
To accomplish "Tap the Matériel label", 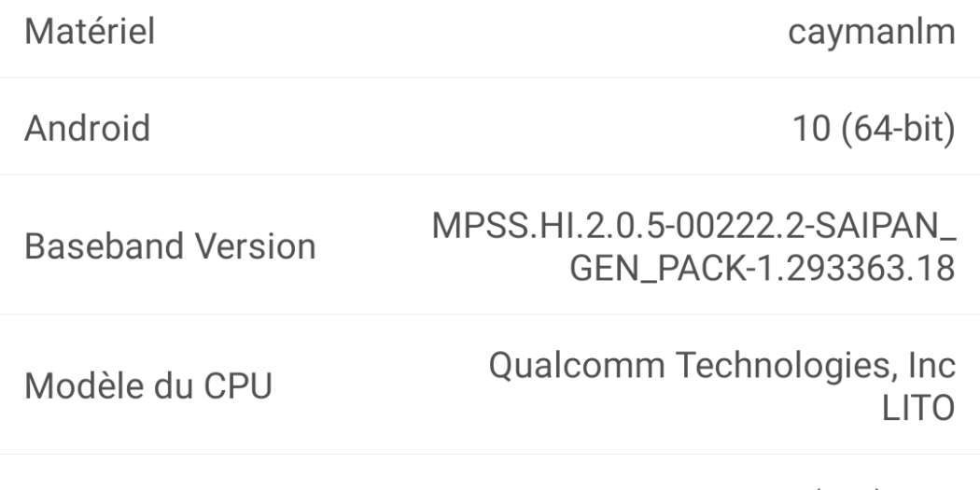I will click(90, 33).
